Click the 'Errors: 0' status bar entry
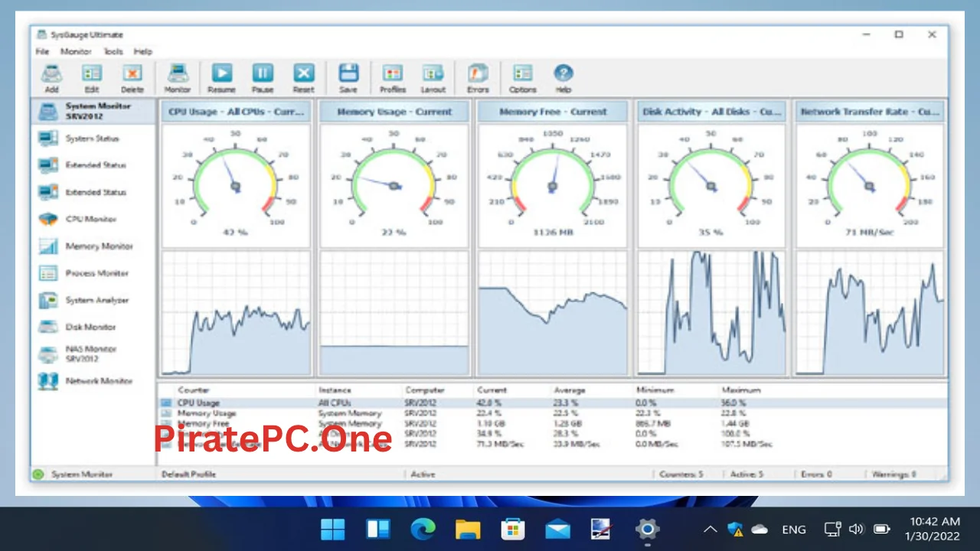 [x=816, y=474]
